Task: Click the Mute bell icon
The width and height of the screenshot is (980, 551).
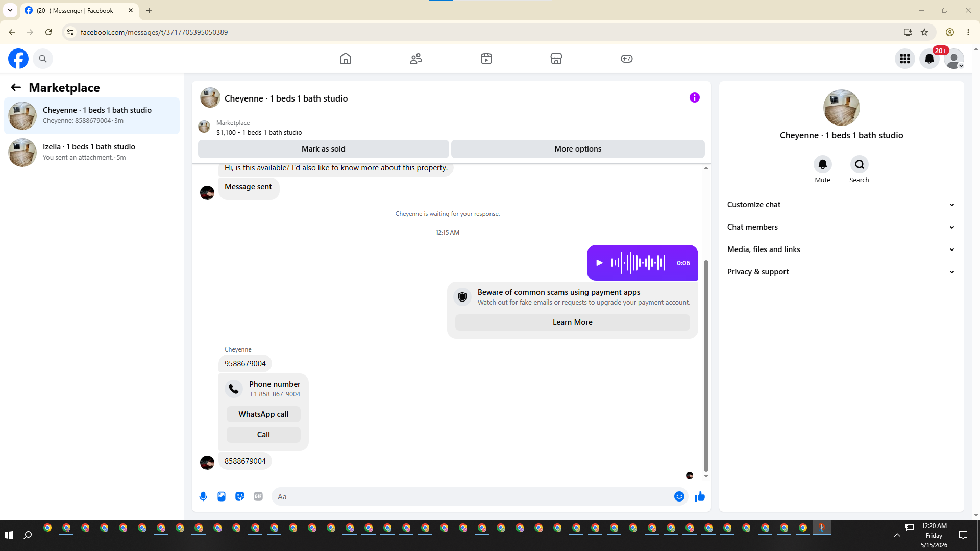Action: coord(823,164)
